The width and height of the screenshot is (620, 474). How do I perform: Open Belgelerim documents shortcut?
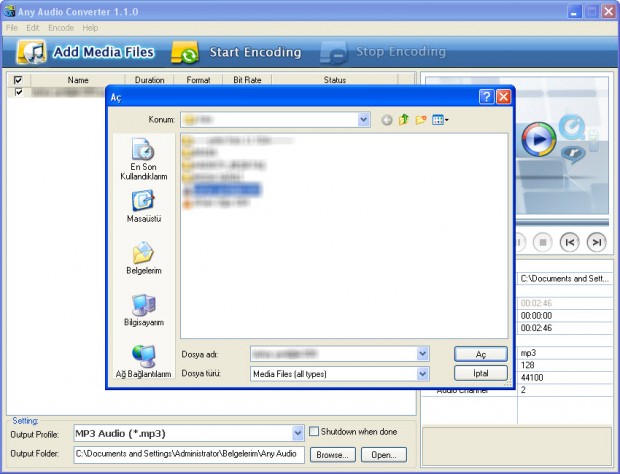click(x=144, y=258)
